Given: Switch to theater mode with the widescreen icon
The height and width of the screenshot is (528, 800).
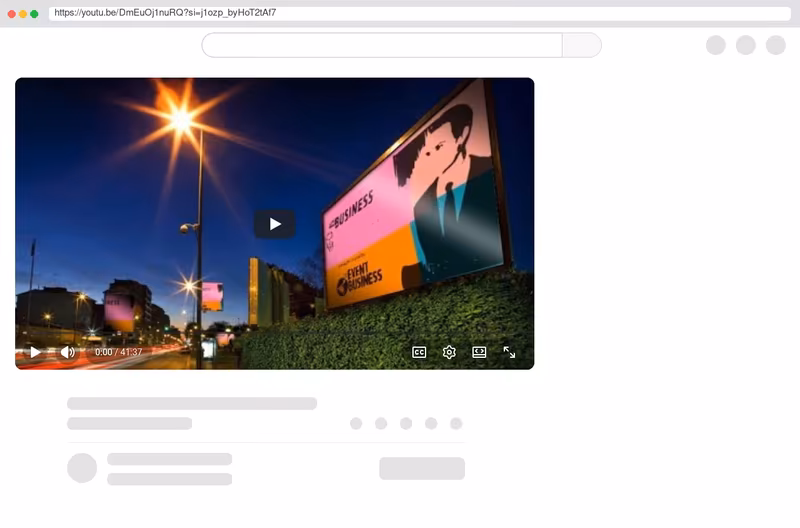Looking at the screenshot, I should 479,352.
